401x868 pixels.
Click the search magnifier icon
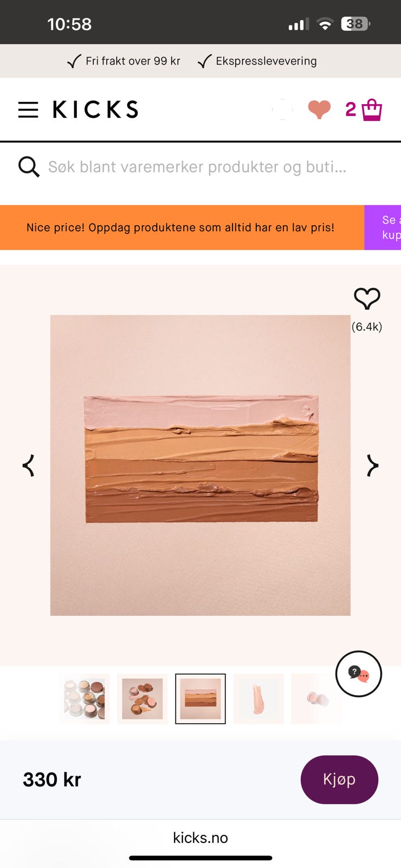coord(29,167)
